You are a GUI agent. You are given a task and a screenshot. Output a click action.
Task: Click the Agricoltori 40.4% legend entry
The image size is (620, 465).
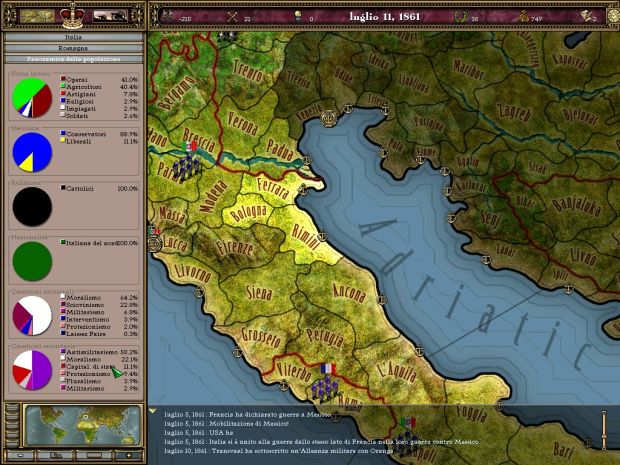pyautogui.click(x=99, y=87)
